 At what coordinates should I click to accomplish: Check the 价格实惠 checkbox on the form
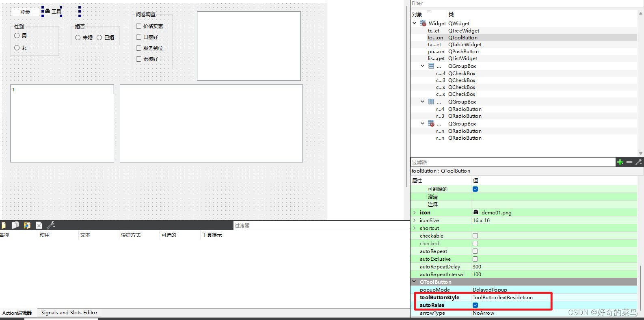139,26
